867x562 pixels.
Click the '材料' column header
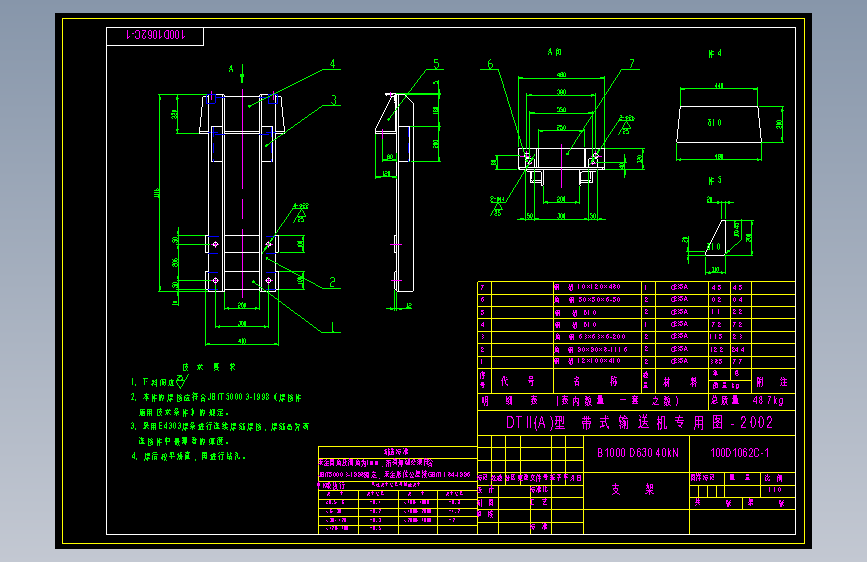(680, 382)
